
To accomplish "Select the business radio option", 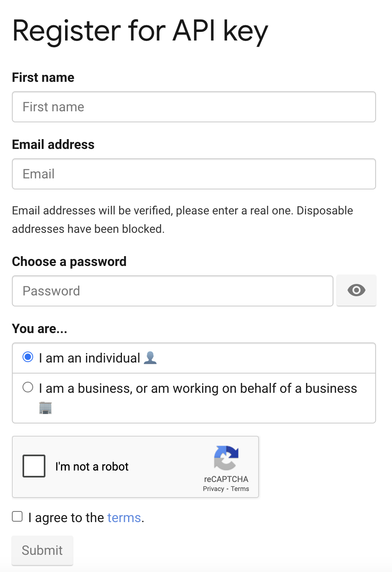I will pos(28,387).
